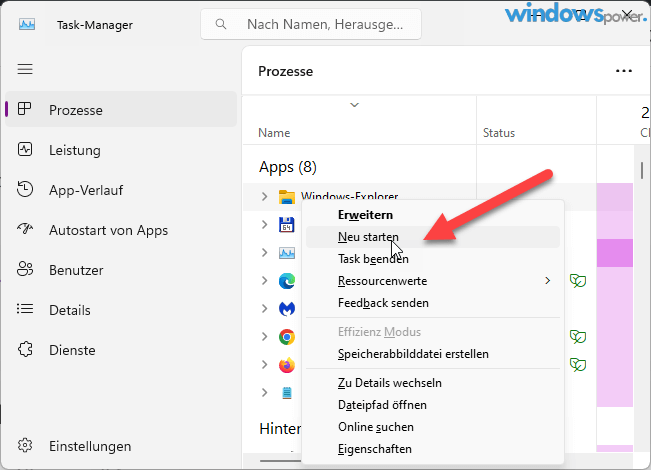Choose Neu starten in the context menu
This screenshot has width=651, height=470.
point(433,237)
